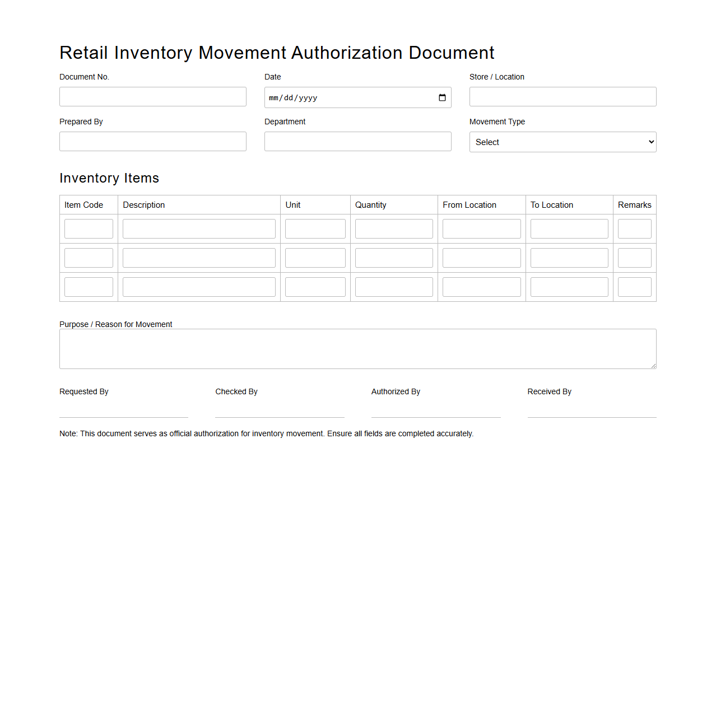Open the Movement Type dropdown
Screen dimensions: 716x728
pos(562,142)
